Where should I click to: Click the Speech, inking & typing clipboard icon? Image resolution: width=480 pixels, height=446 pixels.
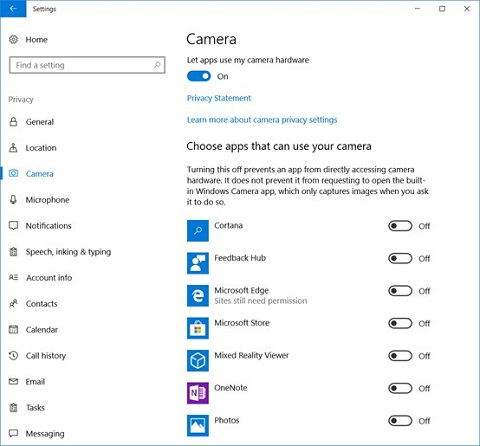tap(13, 252)
